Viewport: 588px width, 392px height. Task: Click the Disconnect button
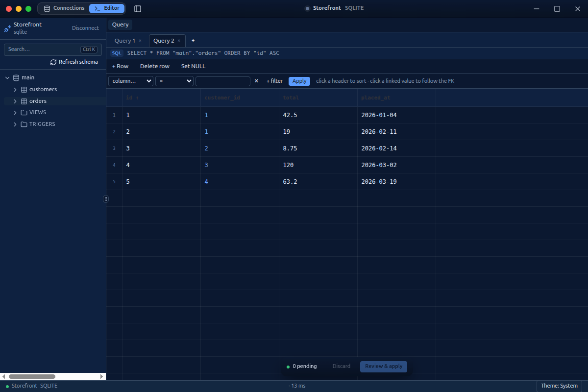click(x=85, y=28)
